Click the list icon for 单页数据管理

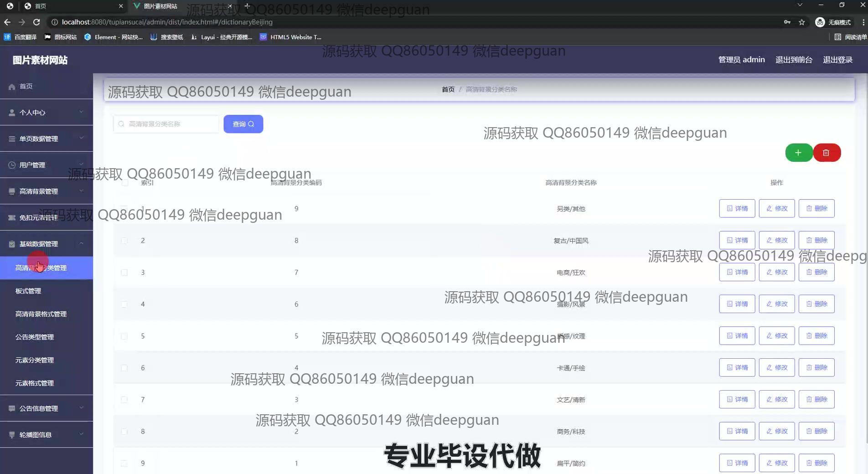pos(12,139)
